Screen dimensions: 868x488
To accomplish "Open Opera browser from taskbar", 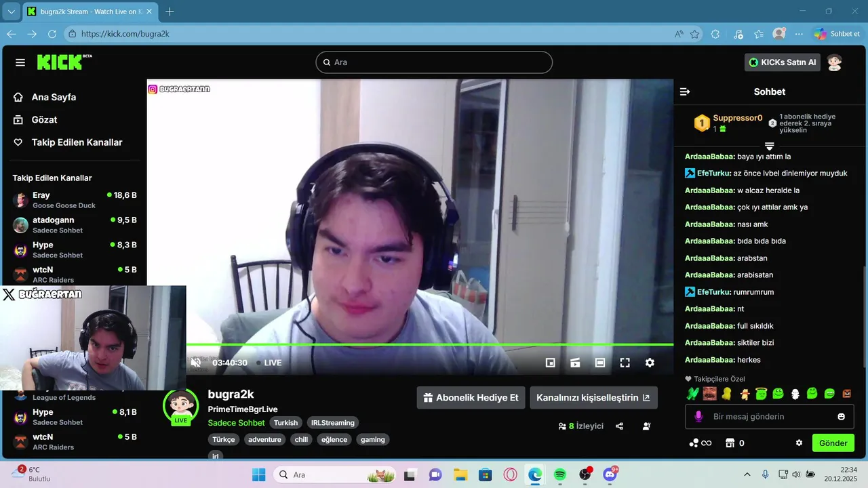I will click(510, 474).
